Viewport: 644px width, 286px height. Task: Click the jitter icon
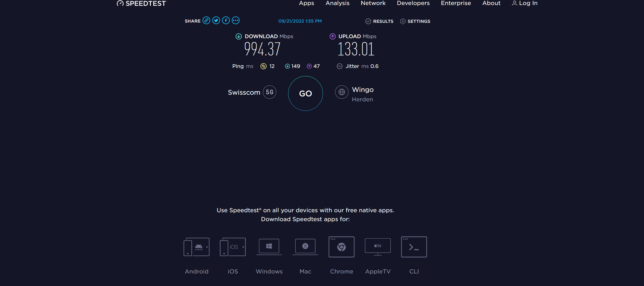click(x=339, y=66)
